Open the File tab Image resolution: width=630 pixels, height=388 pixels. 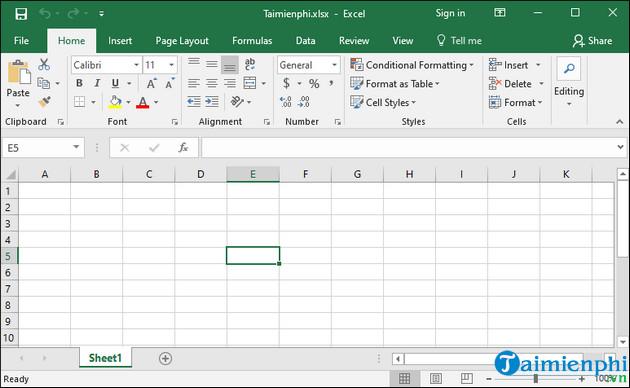point(21,41)
